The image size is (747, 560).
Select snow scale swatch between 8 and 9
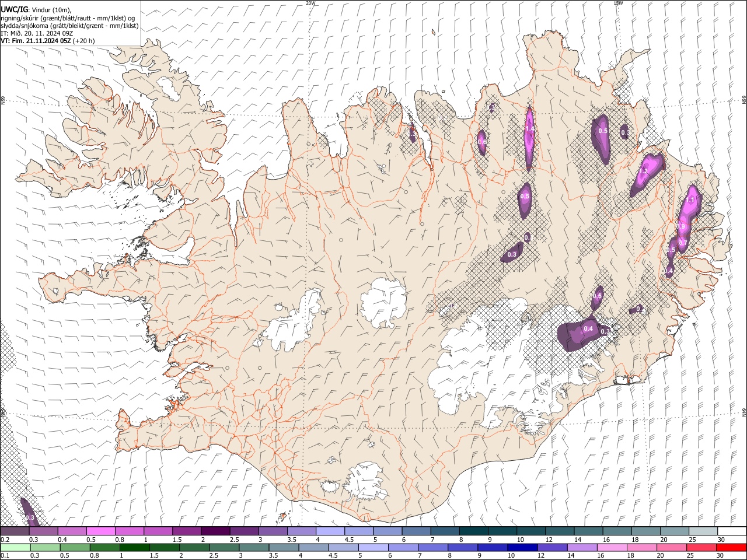pos(473,531)
